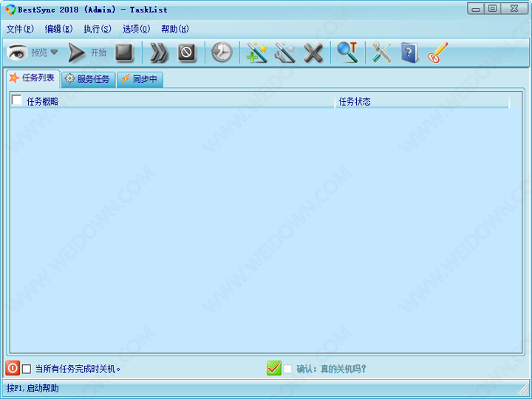Open the settings tools icon
The image size is (532, 399).
382,52
